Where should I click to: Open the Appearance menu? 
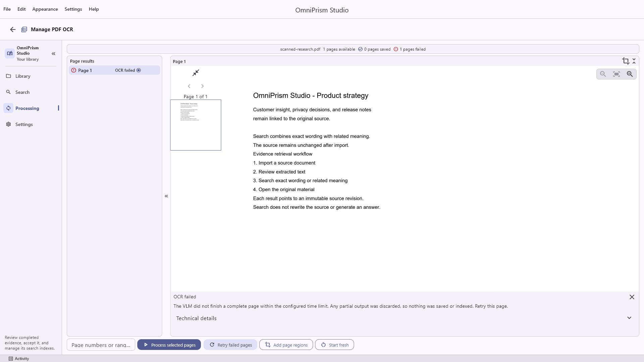[x=45, y=9]
